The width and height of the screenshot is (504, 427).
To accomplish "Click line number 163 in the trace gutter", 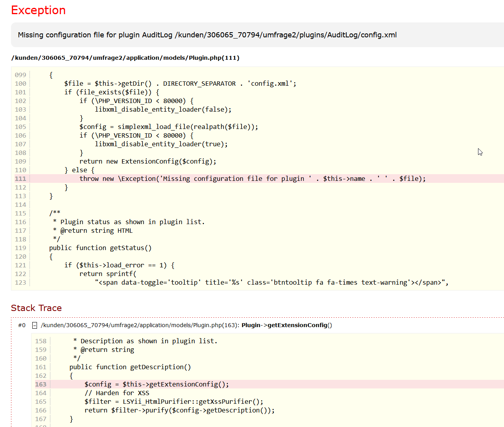I will click(41, 384).
